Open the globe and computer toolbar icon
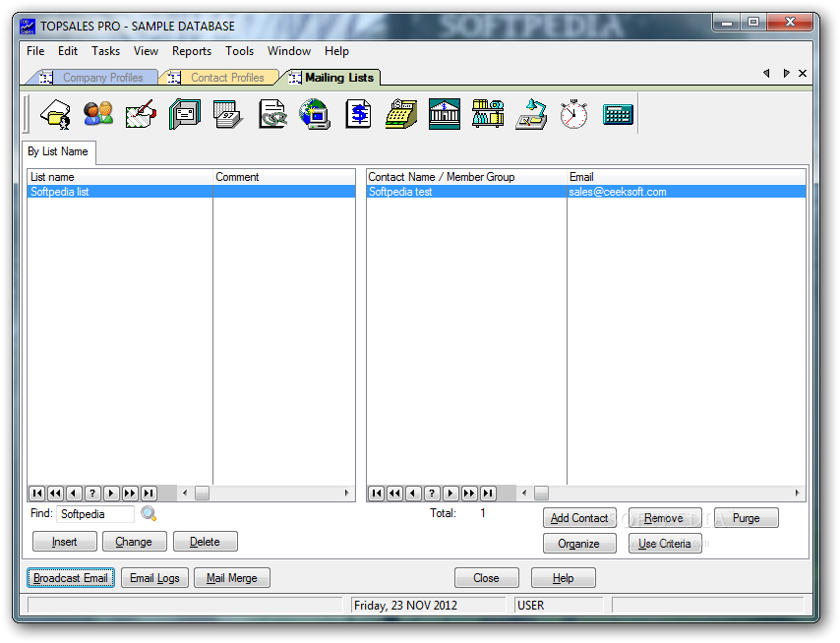This screenshot has height=643, width=840. [x=315, y=114]
